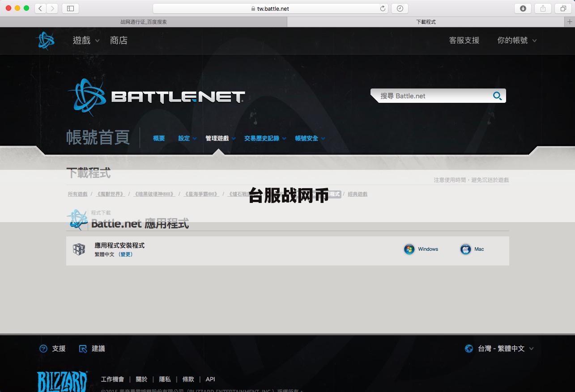The width and height of the screenshot is (575, 392).
Task: Switch to the 下載程式 tab
Action: coord(426,22)
